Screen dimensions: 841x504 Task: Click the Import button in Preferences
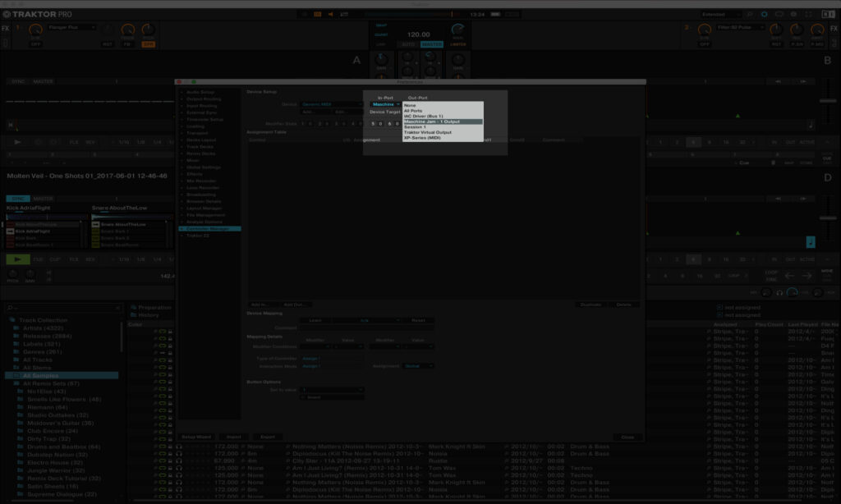(x=234, y=437)
